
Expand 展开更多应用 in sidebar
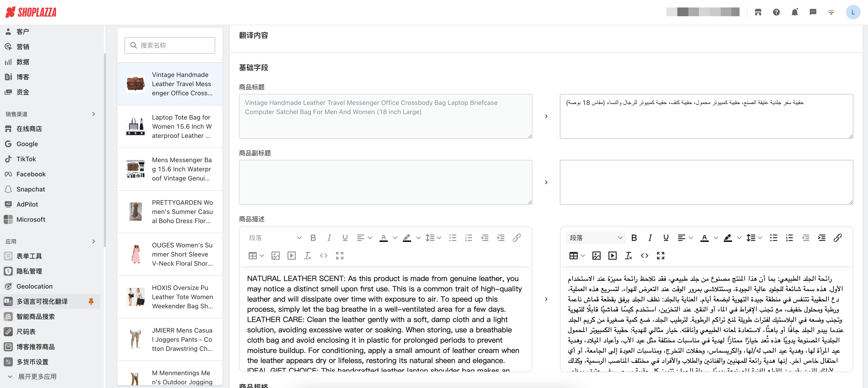click(37, 376)
